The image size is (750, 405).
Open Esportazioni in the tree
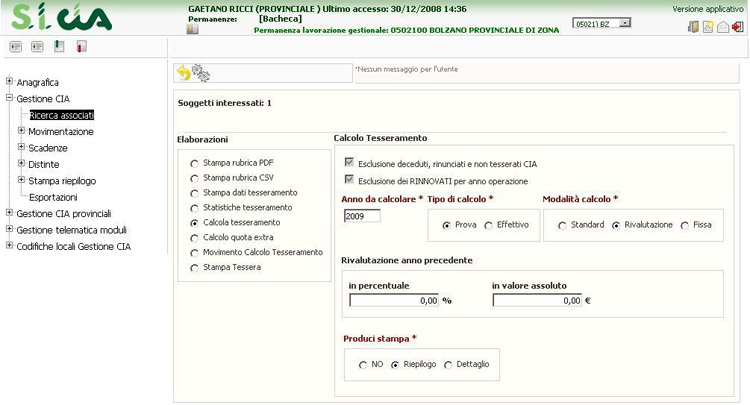(53, 197)
